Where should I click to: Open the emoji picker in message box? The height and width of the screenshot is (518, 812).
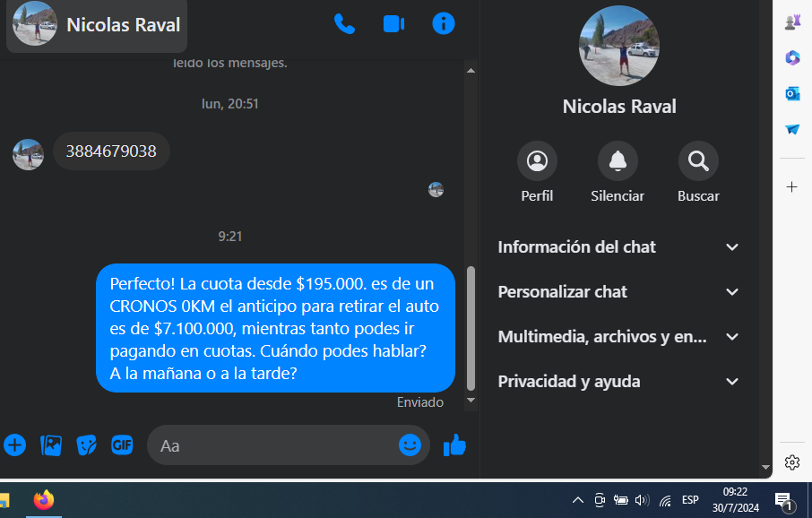pyautogui.click(x=410, y=445)
